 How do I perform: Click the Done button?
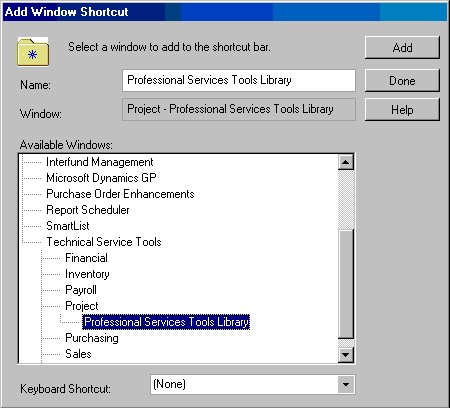(402, 81)
